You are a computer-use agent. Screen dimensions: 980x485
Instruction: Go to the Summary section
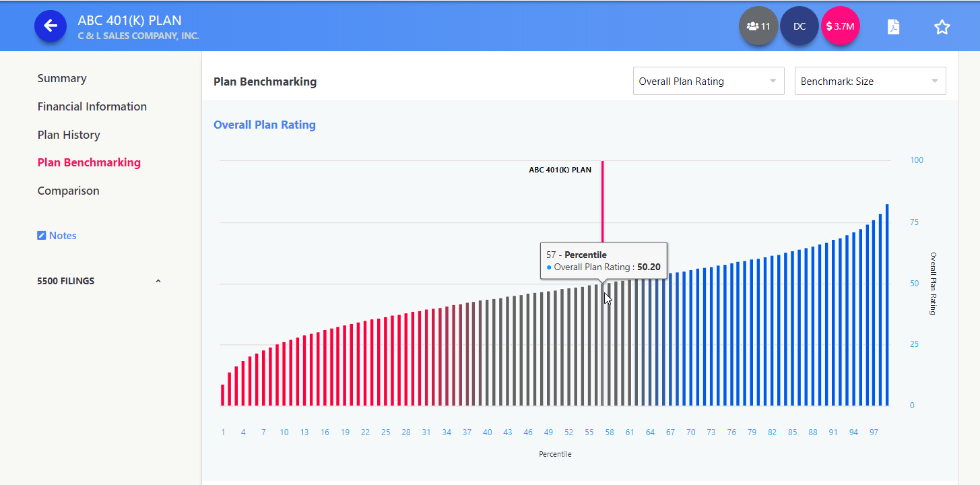point(62,78)
